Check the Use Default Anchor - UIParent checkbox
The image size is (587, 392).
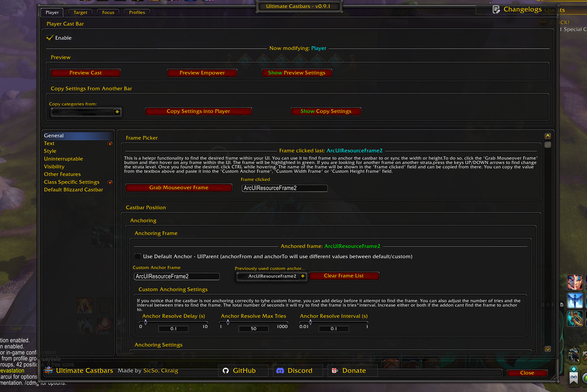point(138,256)
